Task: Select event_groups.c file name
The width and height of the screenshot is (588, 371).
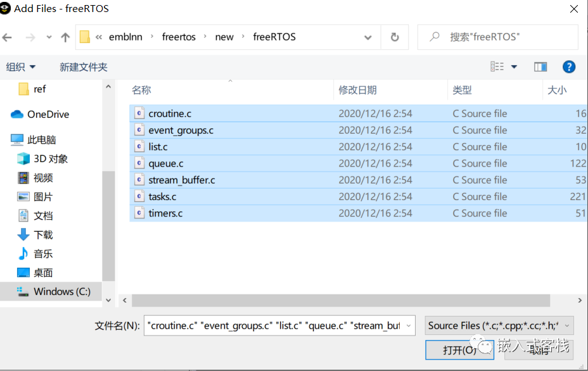Action: coord(181,130)
